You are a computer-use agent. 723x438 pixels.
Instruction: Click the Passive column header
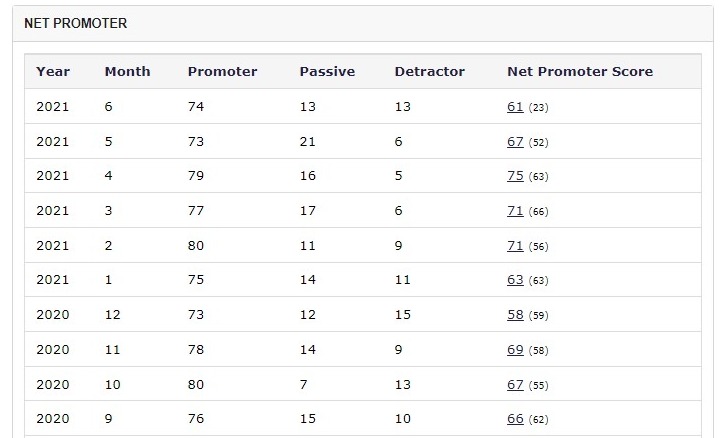[x=327, y=71]
